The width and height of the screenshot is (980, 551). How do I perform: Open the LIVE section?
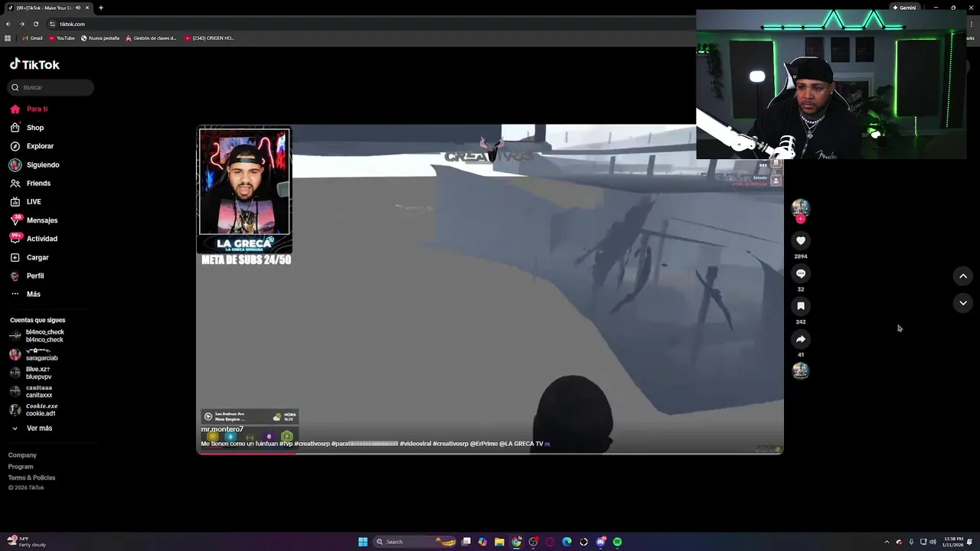tap(25, 202)
